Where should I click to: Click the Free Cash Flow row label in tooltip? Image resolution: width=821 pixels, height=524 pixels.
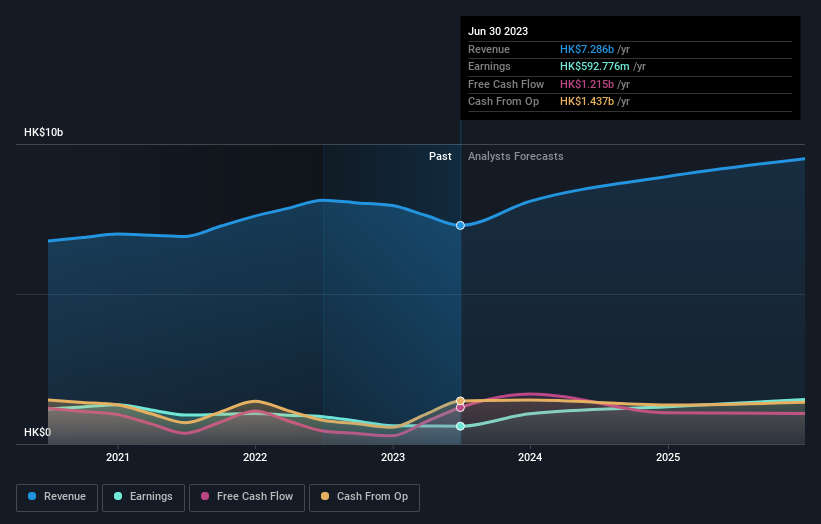[x=506, y=84]
